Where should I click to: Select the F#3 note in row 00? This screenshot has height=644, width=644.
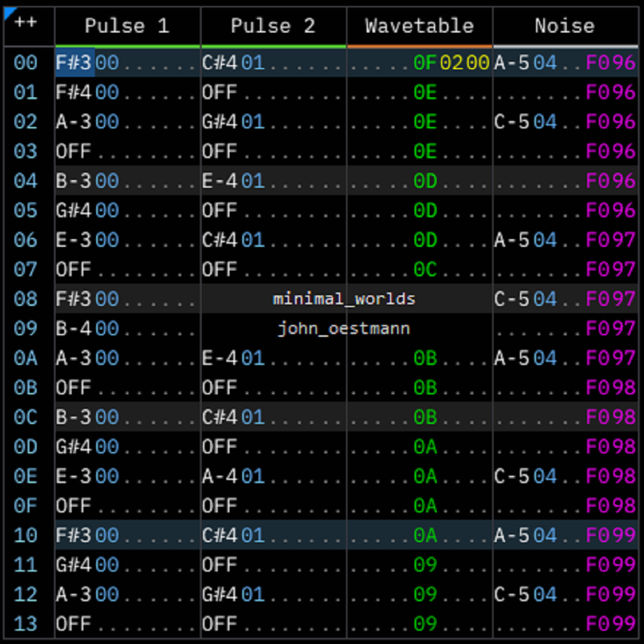click(x=74, y=63)
